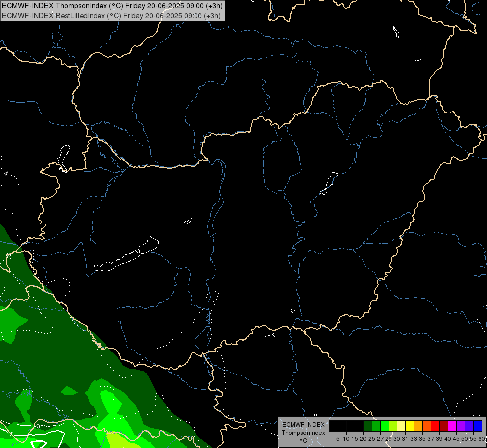Click the legend tick label '25'

click(372, 439)
